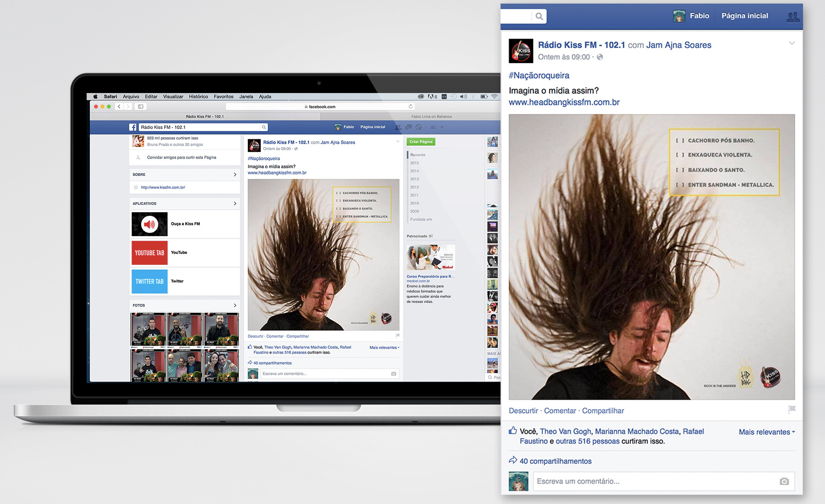Open the Visualizar menu
Image resolution: width=825 pixels, height=504 pixels.
173,97
